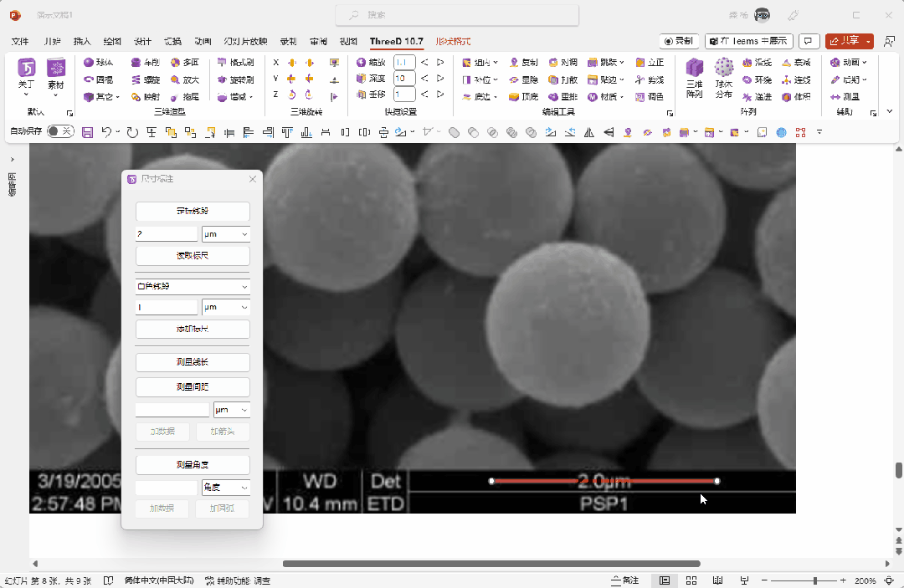
Task: Click the 连线 connect lines tool
Action: [796, 79]
